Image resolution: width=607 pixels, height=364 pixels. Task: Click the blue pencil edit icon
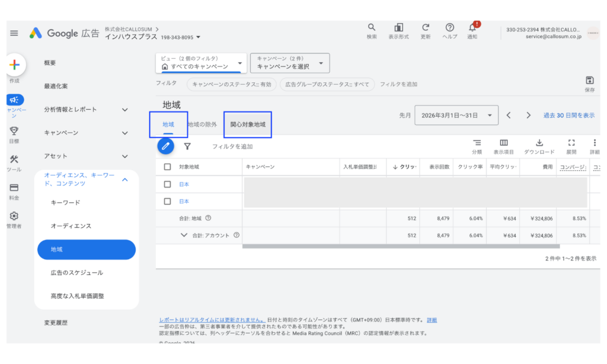coord(165,146)
